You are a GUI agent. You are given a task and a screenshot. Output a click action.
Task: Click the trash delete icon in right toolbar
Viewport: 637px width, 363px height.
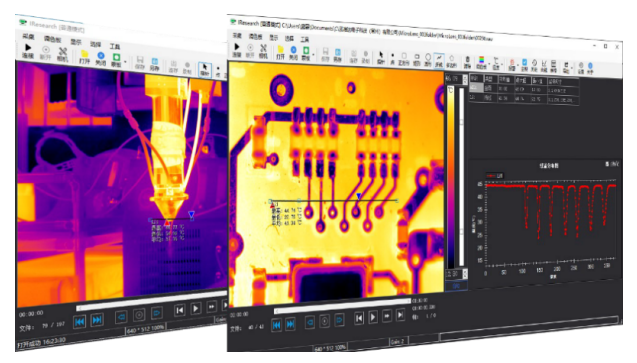[468, 61]
